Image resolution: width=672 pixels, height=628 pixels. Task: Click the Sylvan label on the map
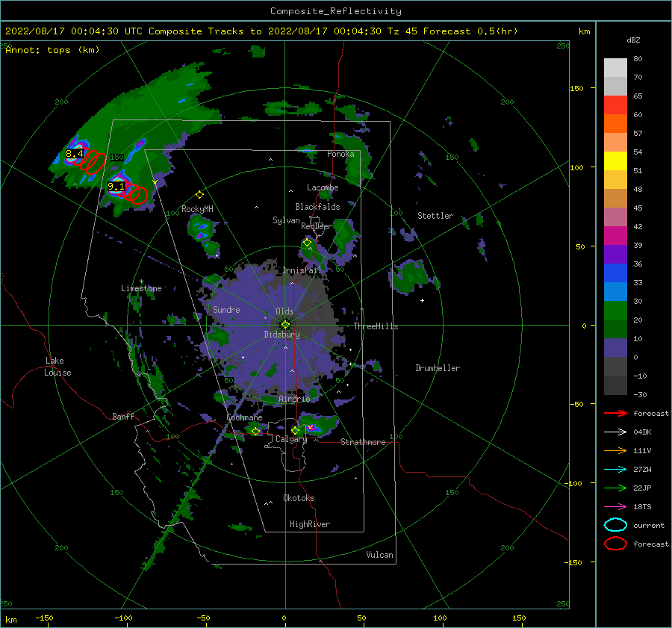286,220
